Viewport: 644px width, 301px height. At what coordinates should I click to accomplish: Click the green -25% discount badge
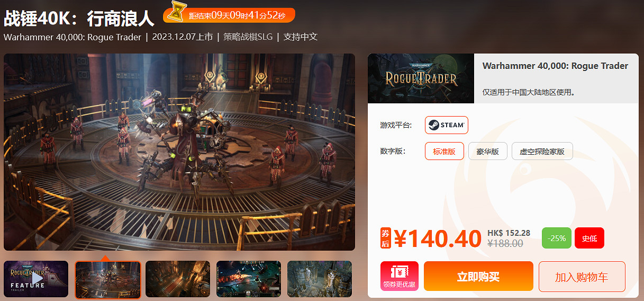pyautogui.click(x=557, y=238)
